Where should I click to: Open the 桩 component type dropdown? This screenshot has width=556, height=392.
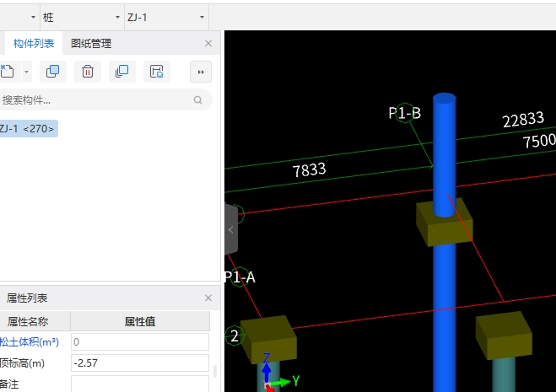click(x=82, y=17)
